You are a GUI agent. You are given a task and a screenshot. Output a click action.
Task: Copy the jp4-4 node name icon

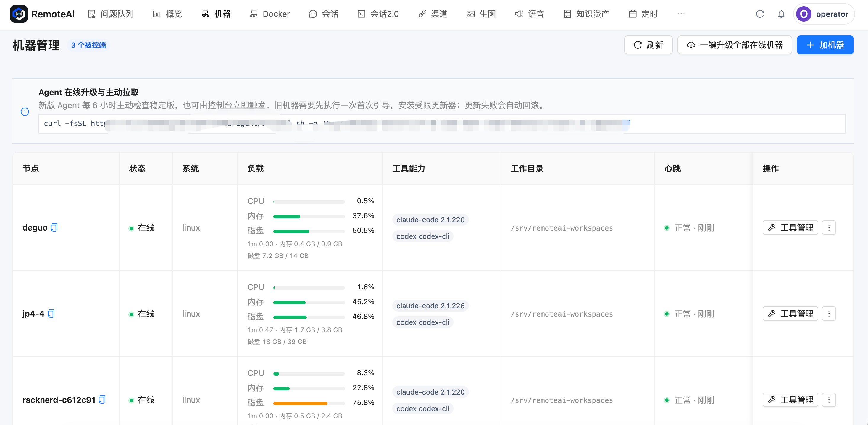(51, 314)
